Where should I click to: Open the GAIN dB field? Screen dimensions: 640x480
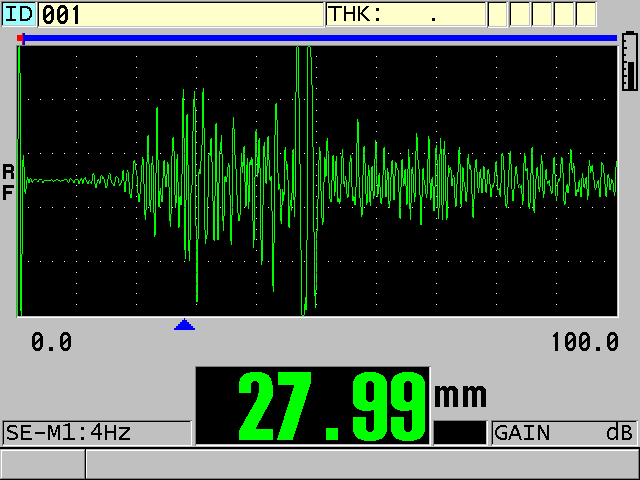pos(564,433)
